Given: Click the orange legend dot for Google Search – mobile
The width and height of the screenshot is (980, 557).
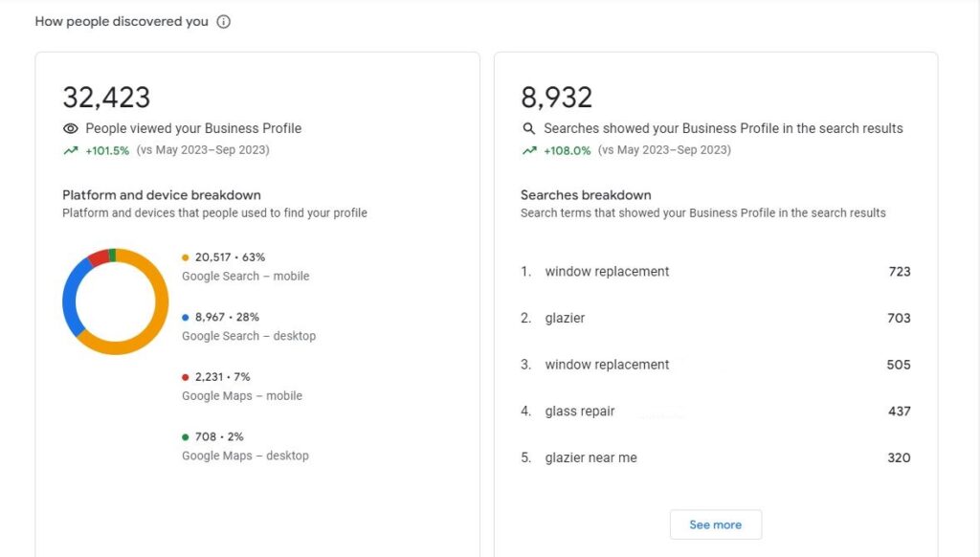Looking at the screenshot, I should coord(186,257).
